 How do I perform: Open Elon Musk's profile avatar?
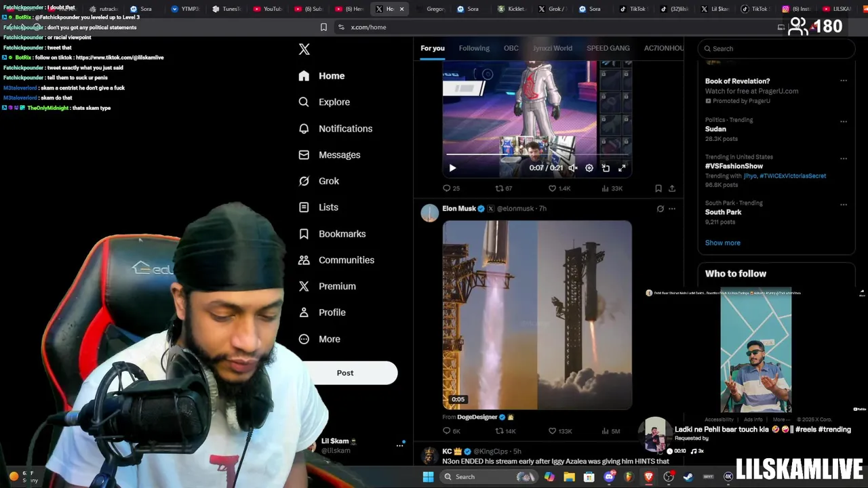(430, 213)
